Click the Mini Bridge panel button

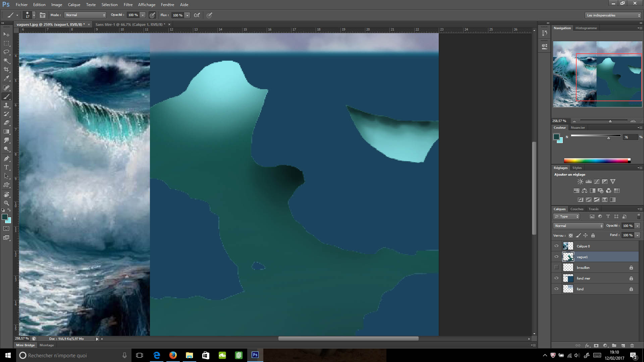[25, 345]
